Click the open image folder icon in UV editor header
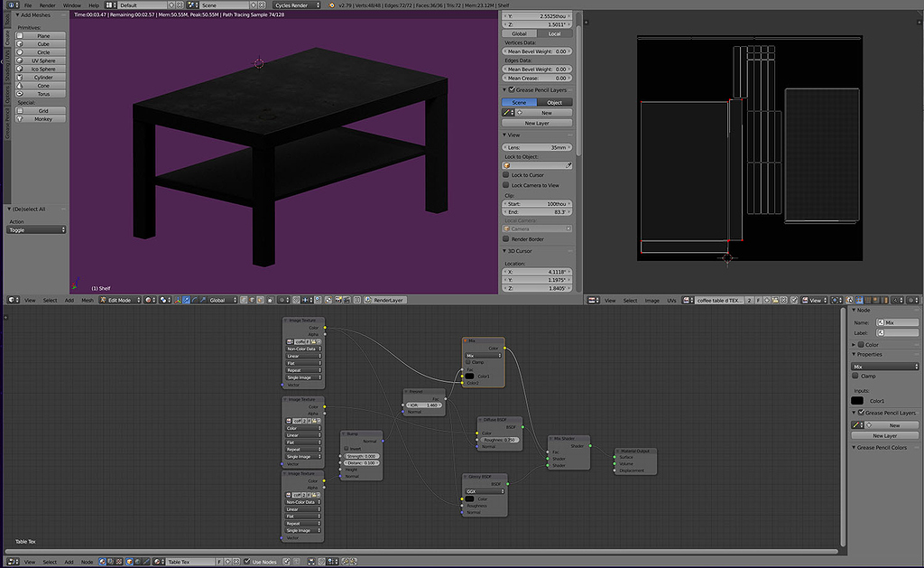 [x=774, y=300]
